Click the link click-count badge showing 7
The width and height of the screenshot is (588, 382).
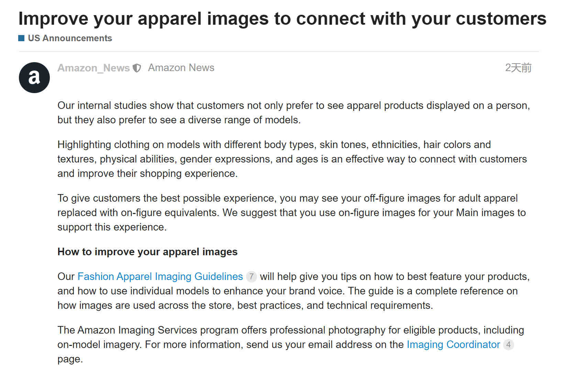tap(252, 277)
